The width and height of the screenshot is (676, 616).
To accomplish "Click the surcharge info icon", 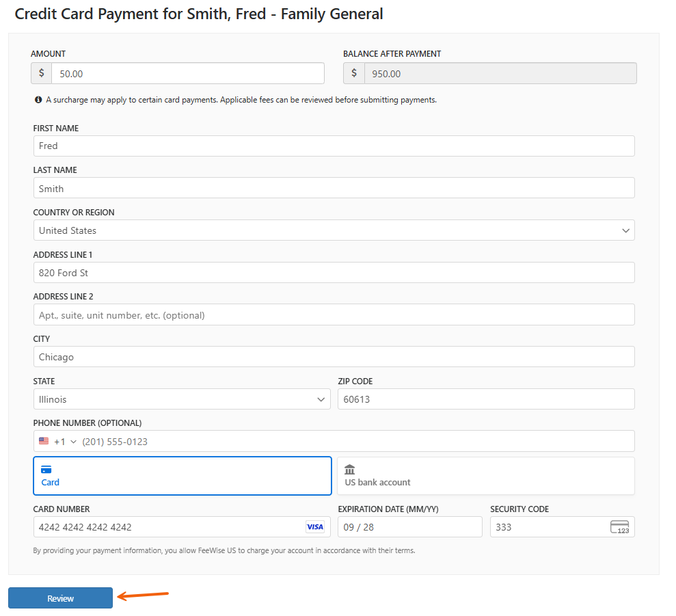I will [38, 100].
